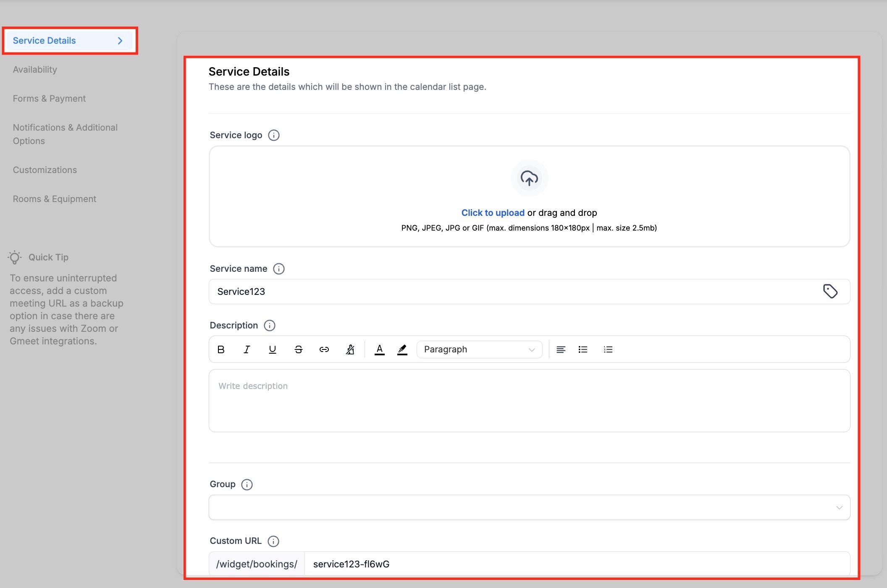
Task: Toggle bold formatting in description toolbar
Action: pyautogui.click(x=221, y=349)
